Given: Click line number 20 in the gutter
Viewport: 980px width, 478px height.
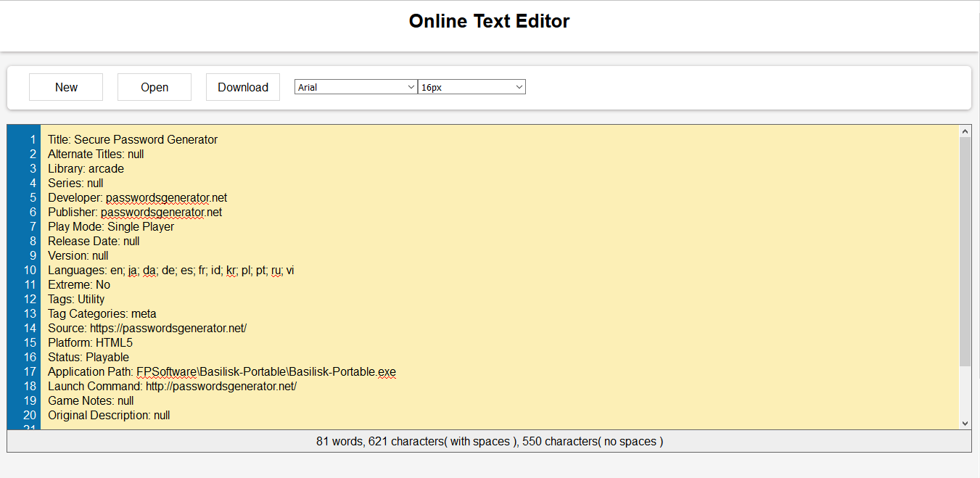Looking at the screenshot, I should [x=30, y=415].
